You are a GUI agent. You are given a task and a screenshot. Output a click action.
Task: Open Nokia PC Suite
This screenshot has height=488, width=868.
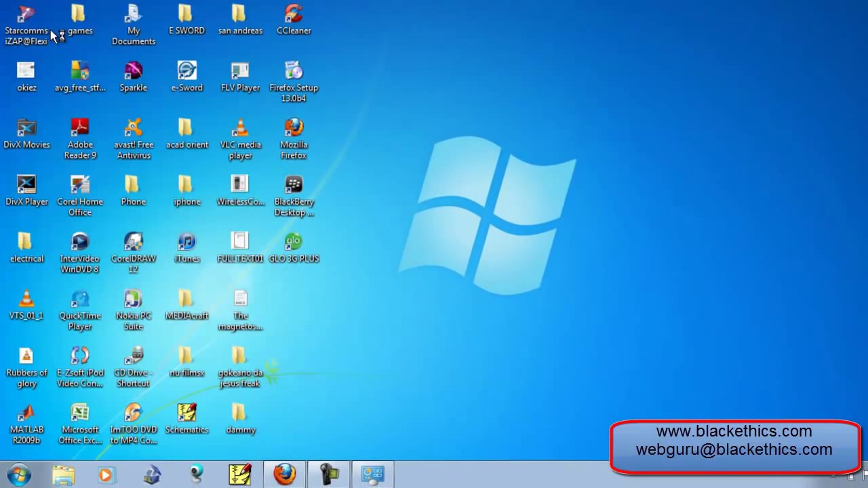click(134, 310)
